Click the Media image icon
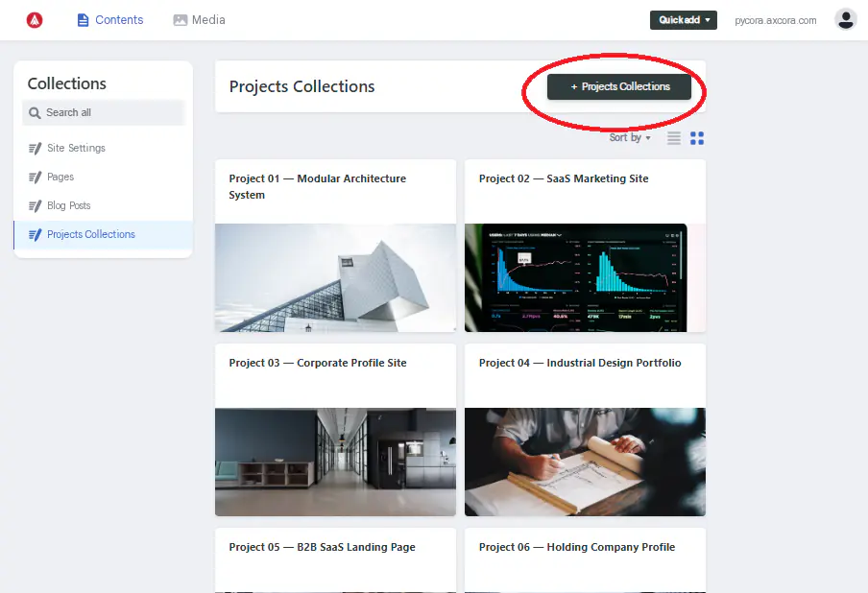This screenshot has width=868, height=593. (x=180, y=20)
